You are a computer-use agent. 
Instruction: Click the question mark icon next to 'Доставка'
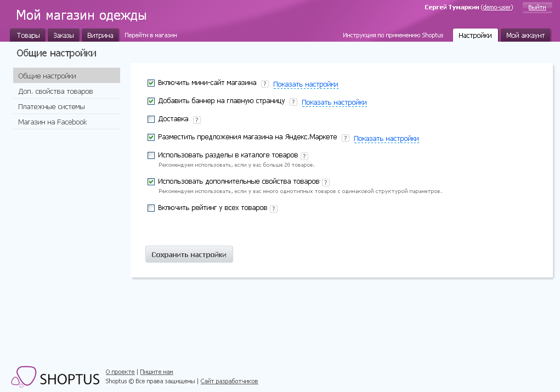(x=197, y=120)
